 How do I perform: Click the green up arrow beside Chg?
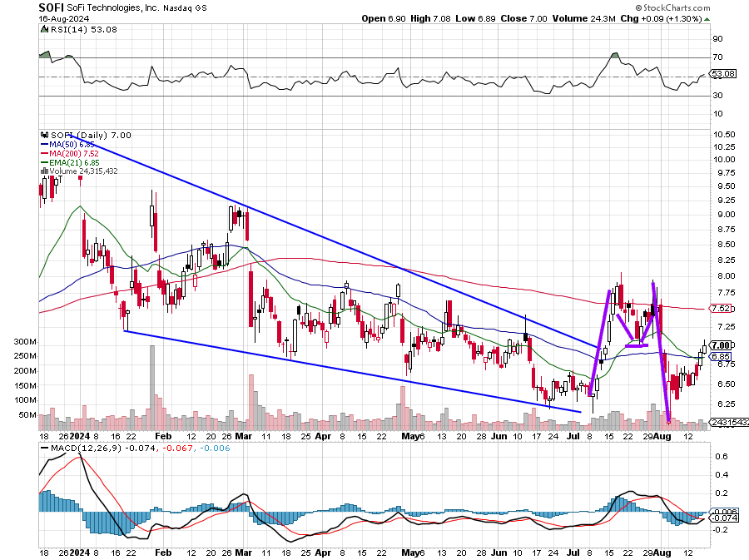tap(707, 19)
